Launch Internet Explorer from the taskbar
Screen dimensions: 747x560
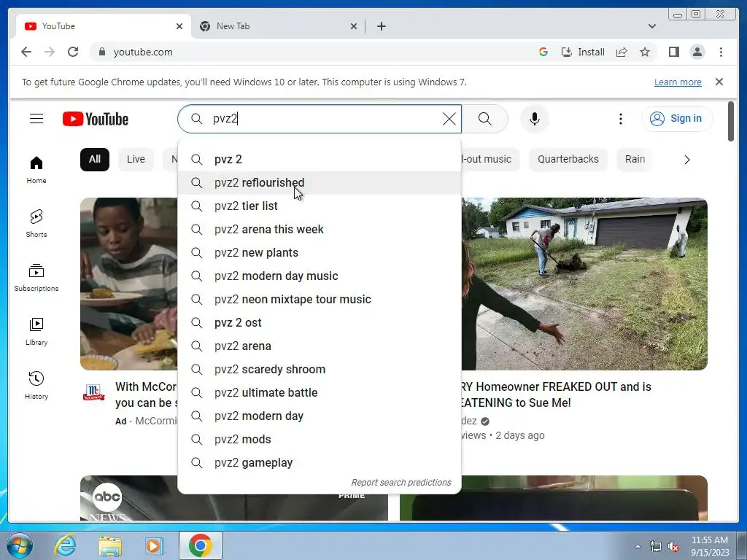click(65, 545)
